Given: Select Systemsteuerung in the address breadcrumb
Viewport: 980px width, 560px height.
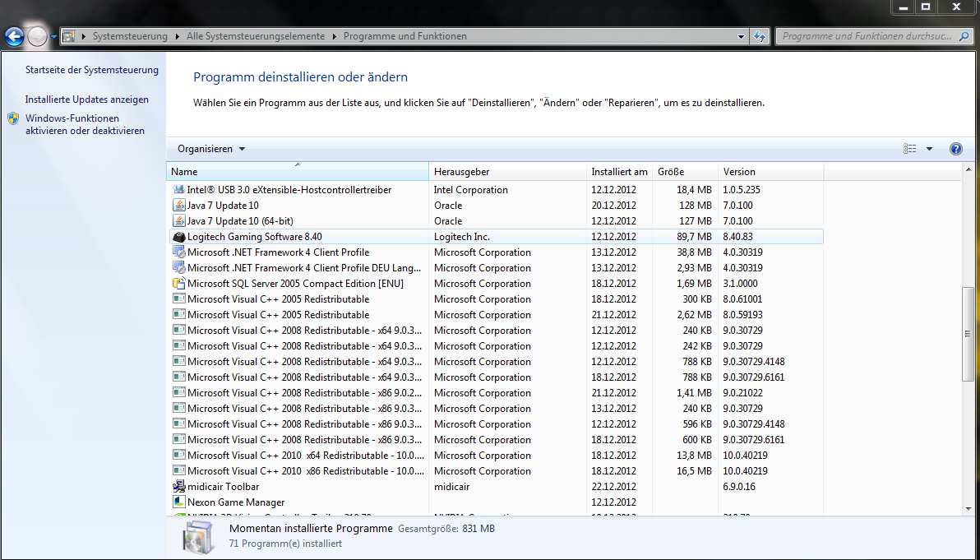Looking at the screenshot, I should [x=130, y=36].
